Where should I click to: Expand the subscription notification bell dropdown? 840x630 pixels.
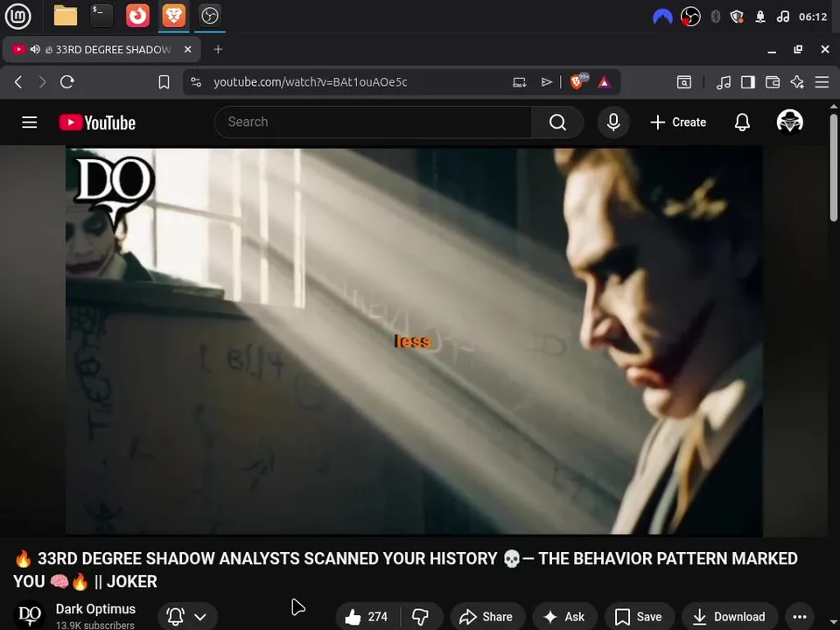pyautogui.click(x=187, y=617)
